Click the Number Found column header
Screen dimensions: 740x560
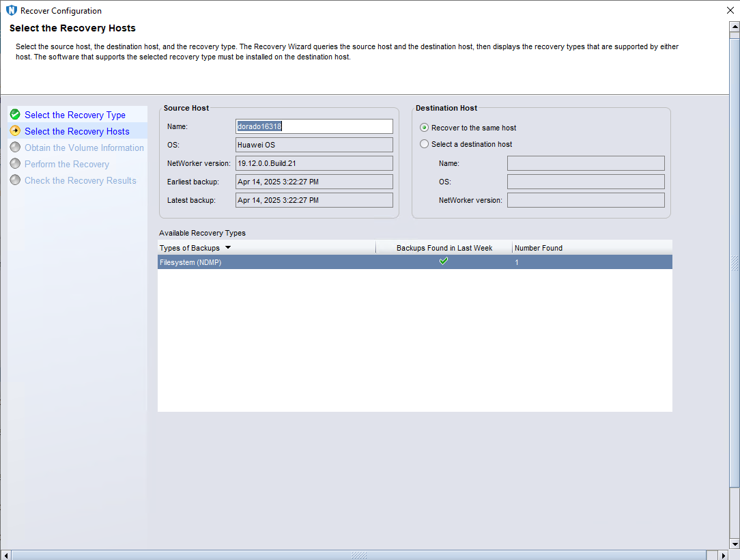tap(593, 247)
